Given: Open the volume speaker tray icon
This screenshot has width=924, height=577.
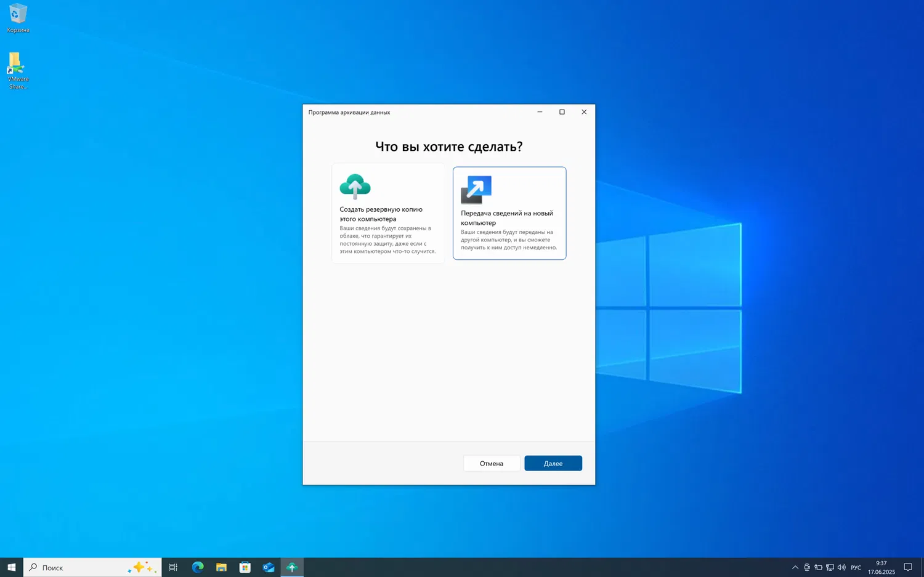Looking at the screenshot, I should [841, 567].
